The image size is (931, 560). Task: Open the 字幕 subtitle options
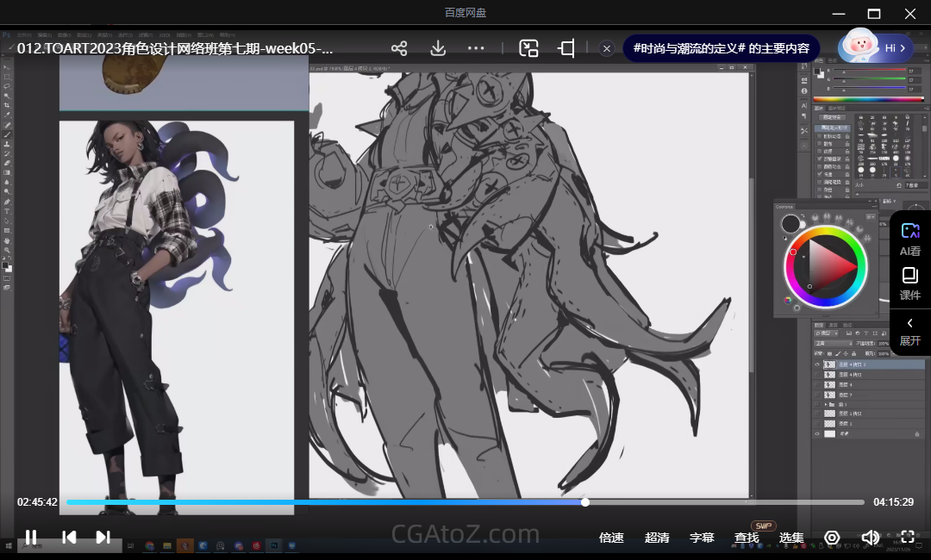point(702,538)
